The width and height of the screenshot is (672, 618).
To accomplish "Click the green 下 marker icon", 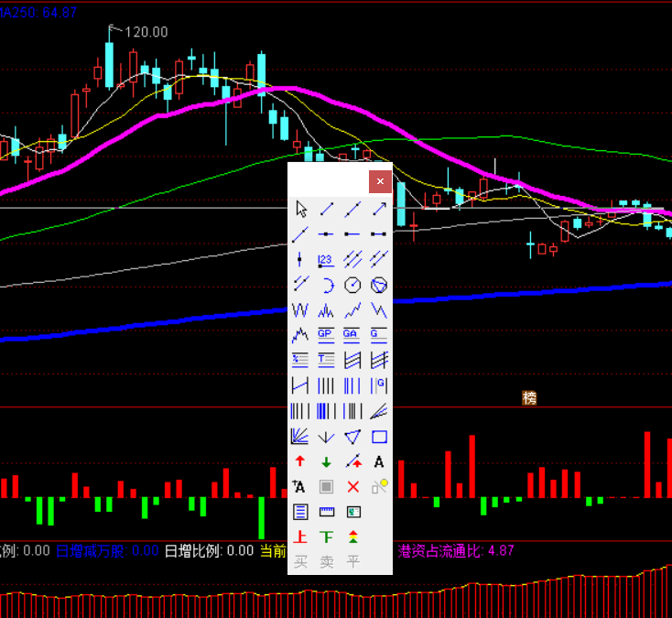I will (327, 537).
